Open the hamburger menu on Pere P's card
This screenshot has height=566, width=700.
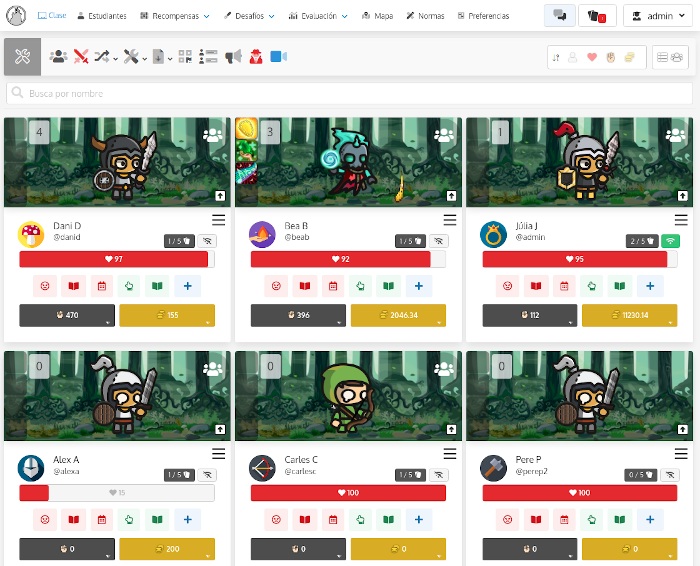(x=681, y=453)
